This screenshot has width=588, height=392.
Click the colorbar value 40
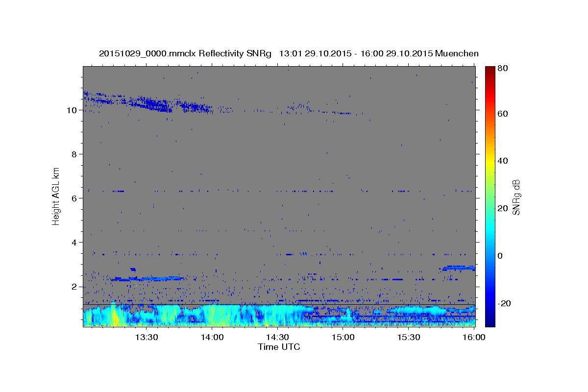tap(502, 161)
